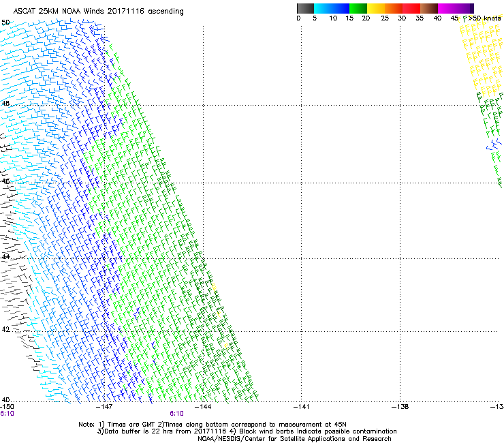Click the longitude label "-144"

pyautogui.click(x=203, y=407)
